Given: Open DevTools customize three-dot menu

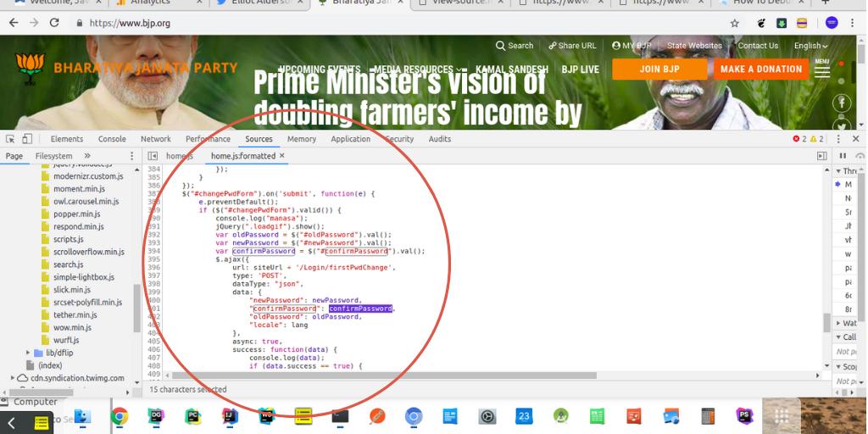Looking at the screenshot, I should tap(838, 139).
